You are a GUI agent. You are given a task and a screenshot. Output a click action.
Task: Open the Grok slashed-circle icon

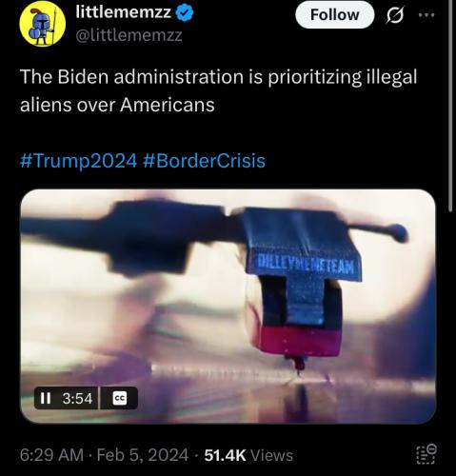click(x=395, y=15)
